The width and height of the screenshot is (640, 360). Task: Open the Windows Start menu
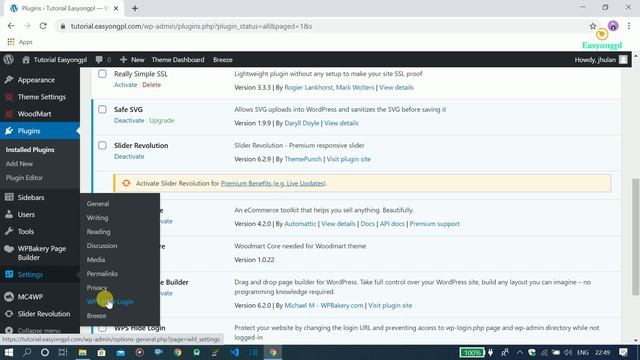pyautogui.click(x=9, y=352)
